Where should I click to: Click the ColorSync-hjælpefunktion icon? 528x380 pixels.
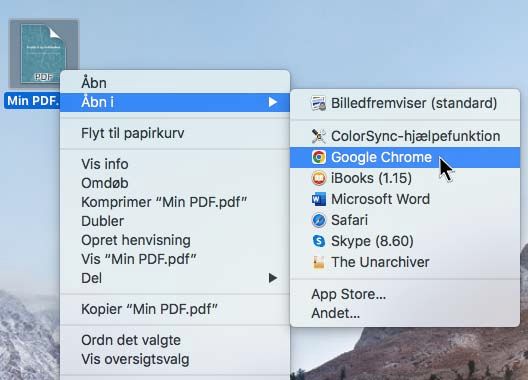point(318,136)
